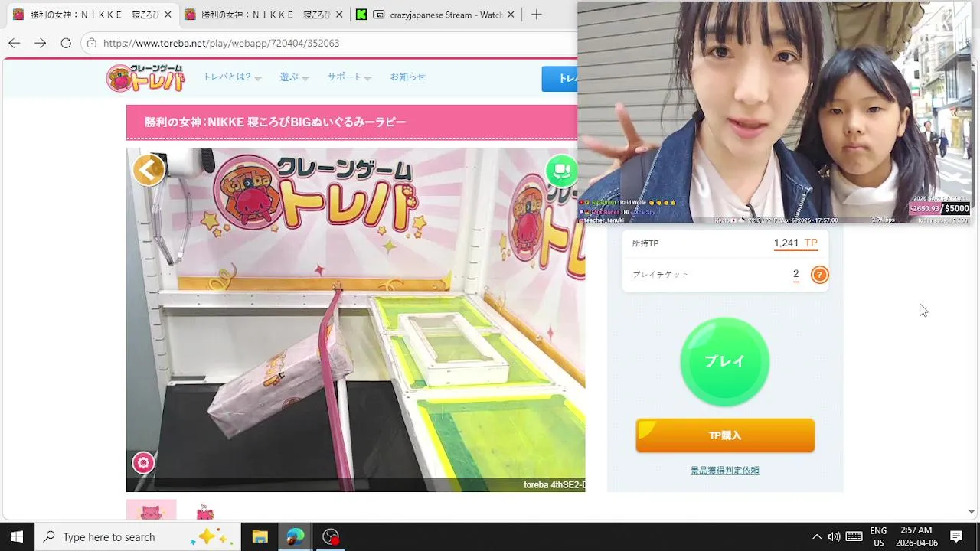The height and width of the screenshot is (551, 980).
Task: View site information lock icon
Action: click(x=91, y=43)
